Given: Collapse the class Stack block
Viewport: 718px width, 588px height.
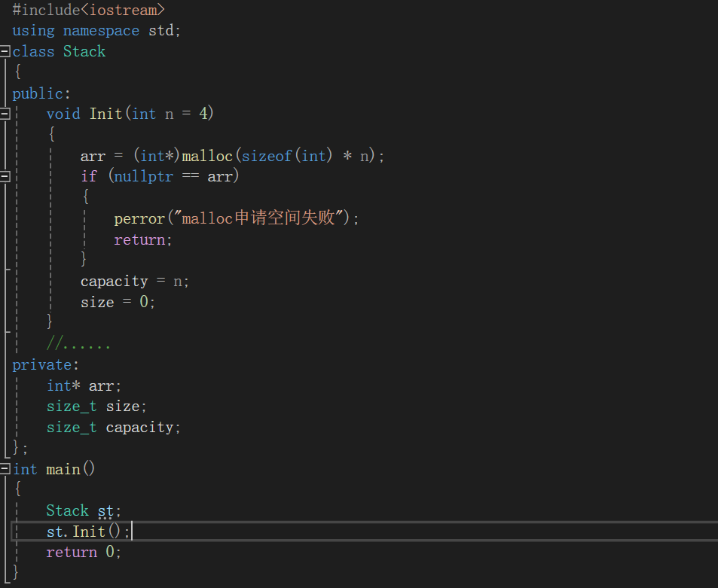Looking at the screenshot, I should coord(5,51).
